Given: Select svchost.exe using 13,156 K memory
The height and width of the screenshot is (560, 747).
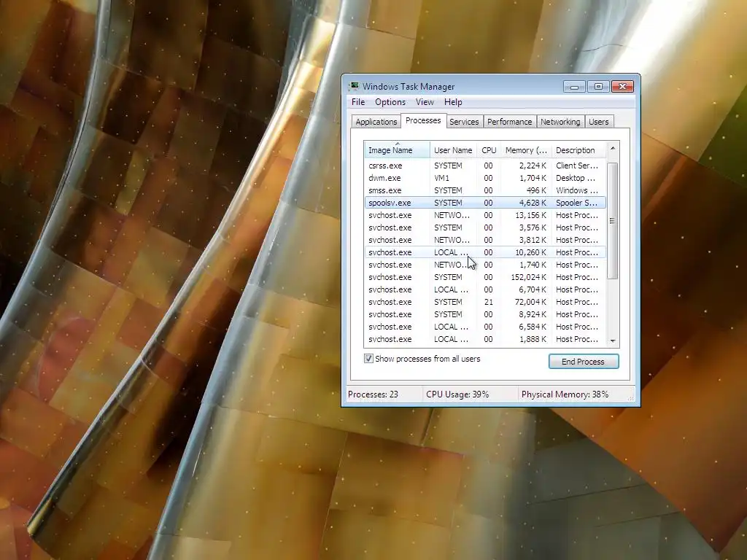Looking at the screenshot, I should click(x=485, y=215).
